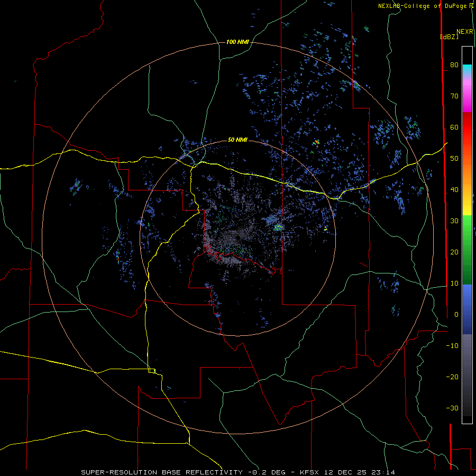
Task: Click the 70 value on the dBZ scale
Action: pos(454,96)
